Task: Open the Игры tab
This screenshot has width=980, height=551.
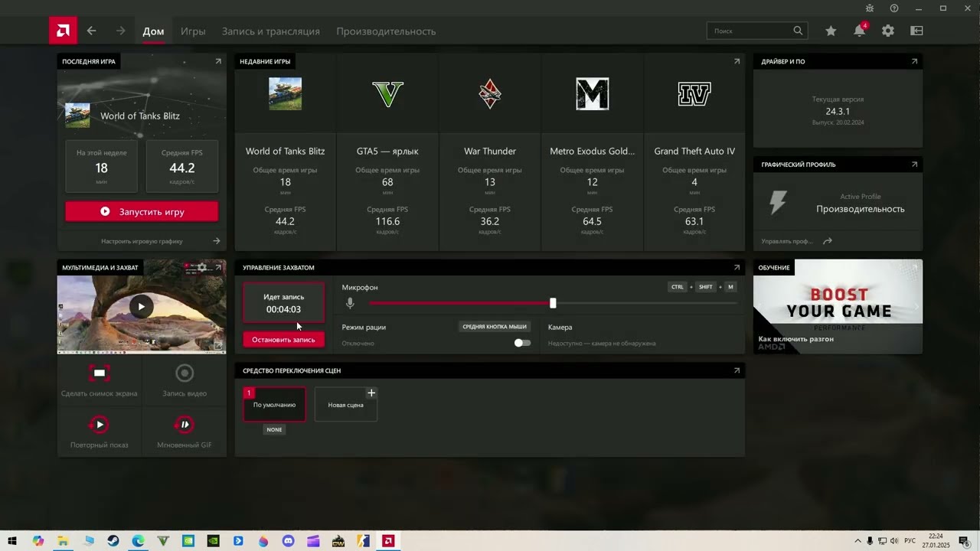Action: (x=193, y=31)
